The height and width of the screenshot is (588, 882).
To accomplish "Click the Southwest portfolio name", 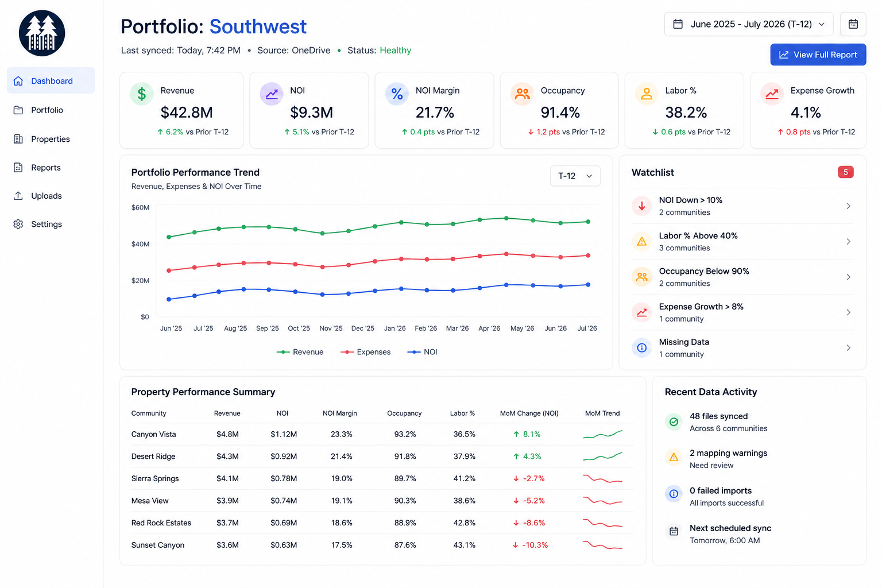I will click(258, 26).
